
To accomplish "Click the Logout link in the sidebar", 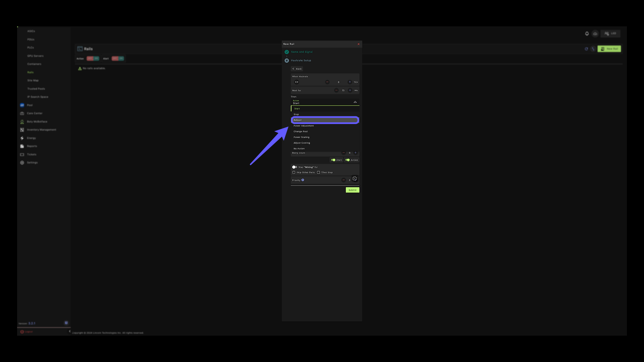I will pyautogui.click(x=26, y=332).
